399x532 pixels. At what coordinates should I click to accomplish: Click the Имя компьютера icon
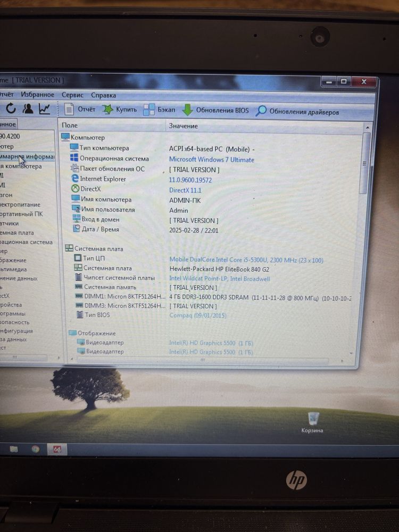click(76, 198)
